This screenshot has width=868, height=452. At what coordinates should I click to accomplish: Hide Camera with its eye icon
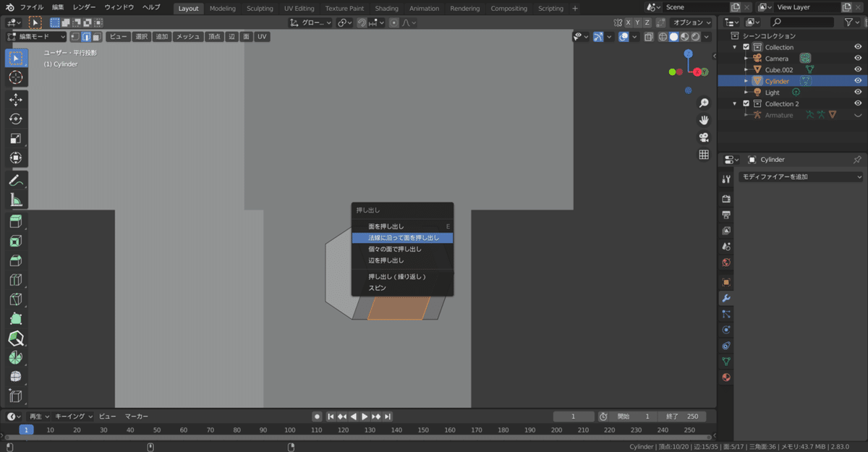[x=858, y=59]
